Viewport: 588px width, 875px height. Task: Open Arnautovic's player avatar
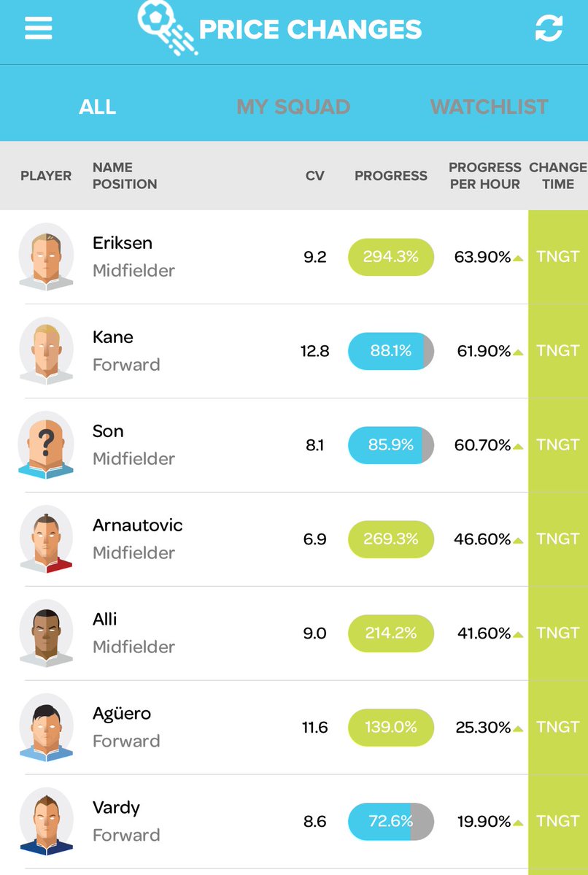[46, 539]
